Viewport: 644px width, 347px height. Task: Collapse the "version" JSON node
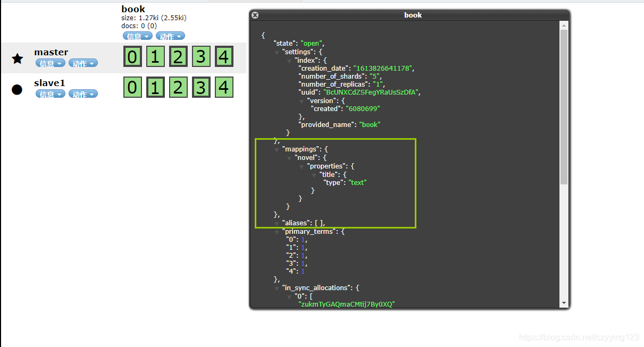point(302,101)
